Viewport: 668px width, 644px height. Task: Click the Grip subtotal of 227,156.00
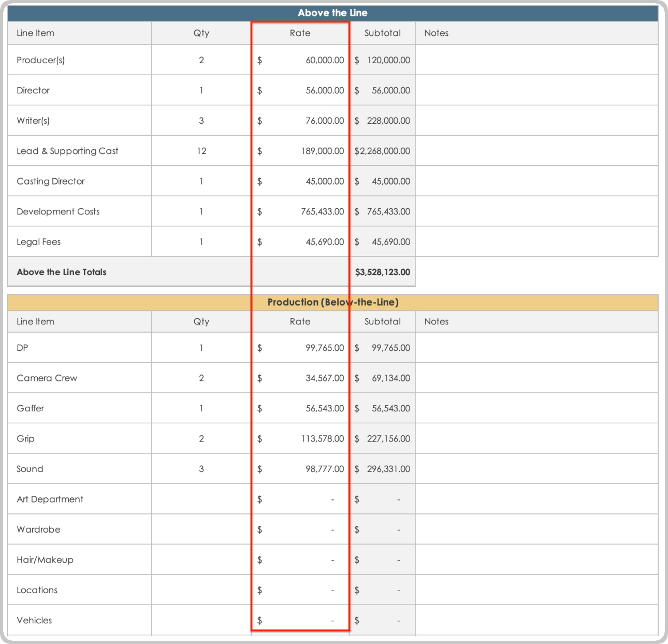tap(382, 439)
